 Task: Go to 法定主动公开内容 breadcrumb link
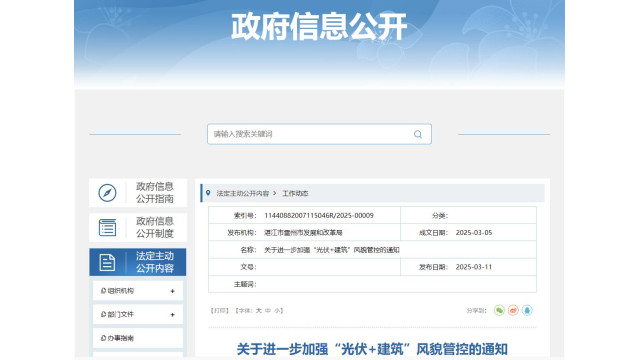tap(242, 193)
